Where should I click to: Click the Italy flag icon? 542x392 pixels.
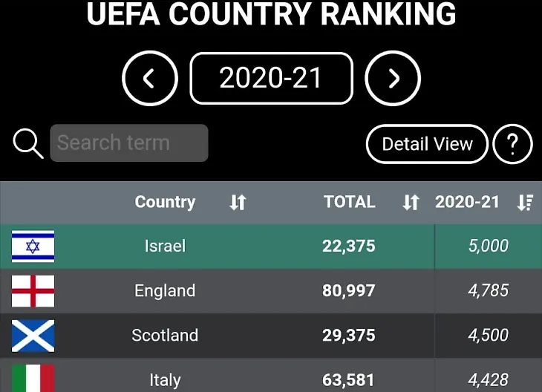(x=33, y=379)
